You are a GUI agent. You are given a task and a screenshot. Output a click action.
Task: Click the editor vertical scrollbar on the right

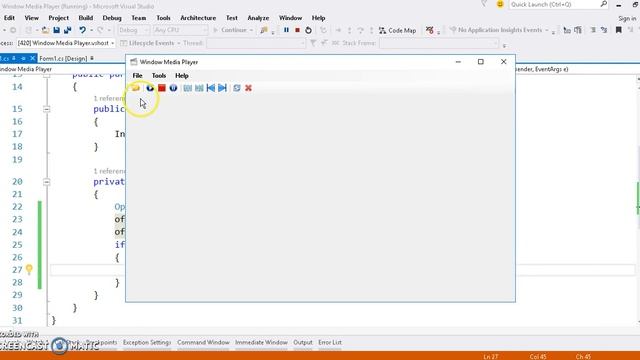(638, 200)
